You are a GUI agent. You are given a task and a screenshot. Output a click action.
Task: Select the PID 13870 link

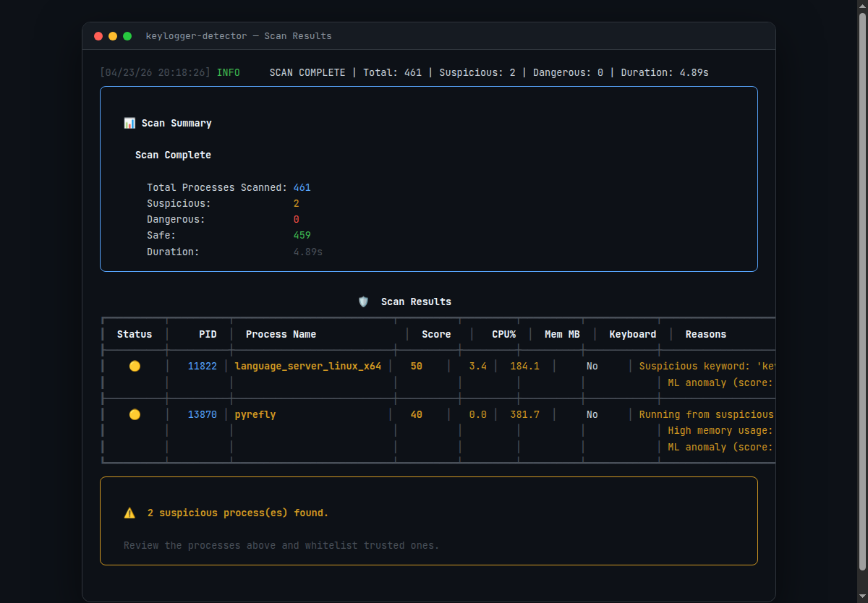pos(202,414)
